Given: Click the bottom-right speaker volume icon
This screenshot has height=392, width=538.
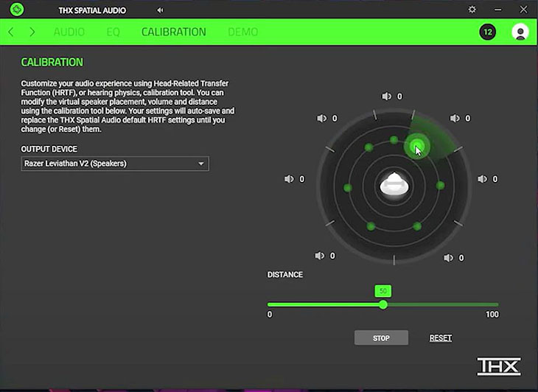Looking at the screenshot, I should pos(448,258).
